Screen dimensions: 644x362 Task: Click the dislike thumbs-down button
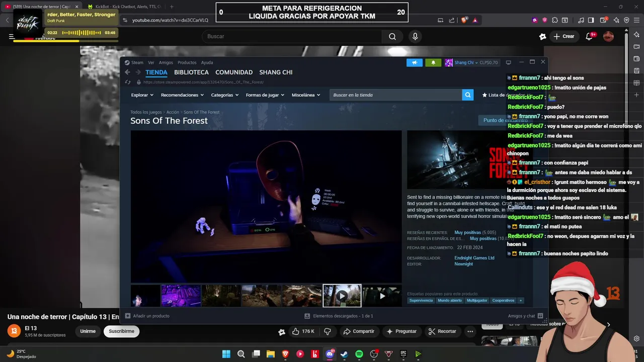click(328, 331)
